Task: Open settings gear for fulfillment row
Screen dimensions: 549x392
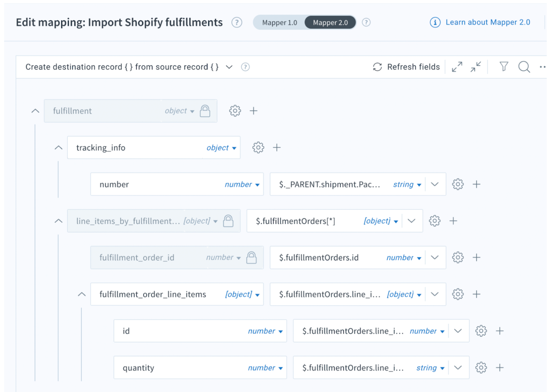Action: pyautogui.click(x=235, y=111)
